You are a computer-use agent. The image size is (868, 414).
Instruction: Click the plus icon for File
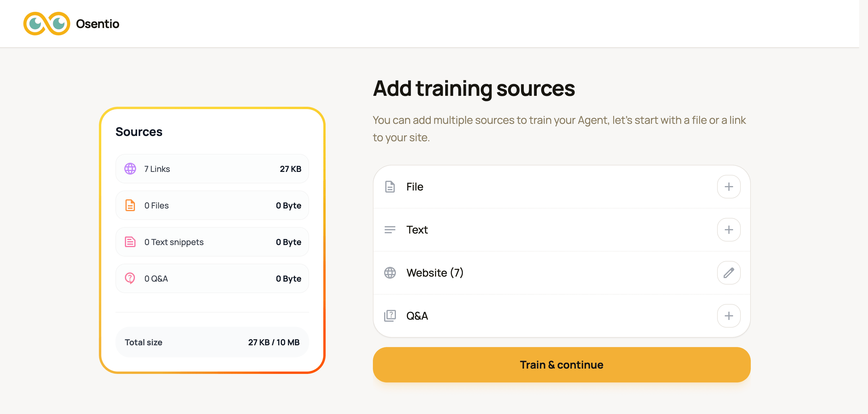tap(729, 187)
